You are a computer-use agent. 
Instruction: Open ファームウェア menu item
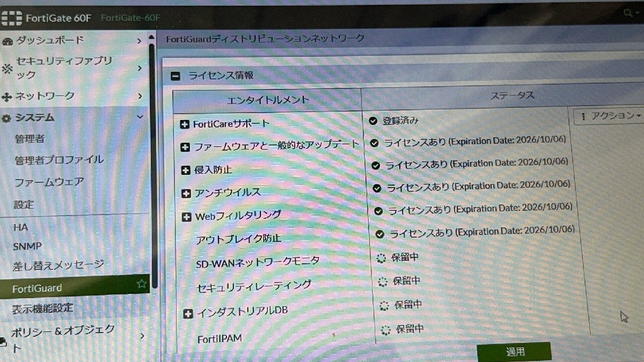pyautogui.click(x=49, y=182)
